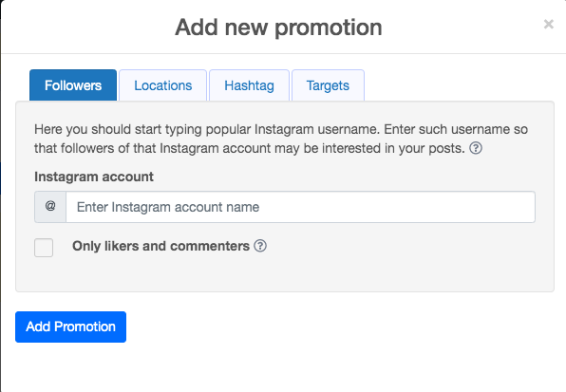Click the second line about followers' interest
The image size is (566, 392).
250,148
